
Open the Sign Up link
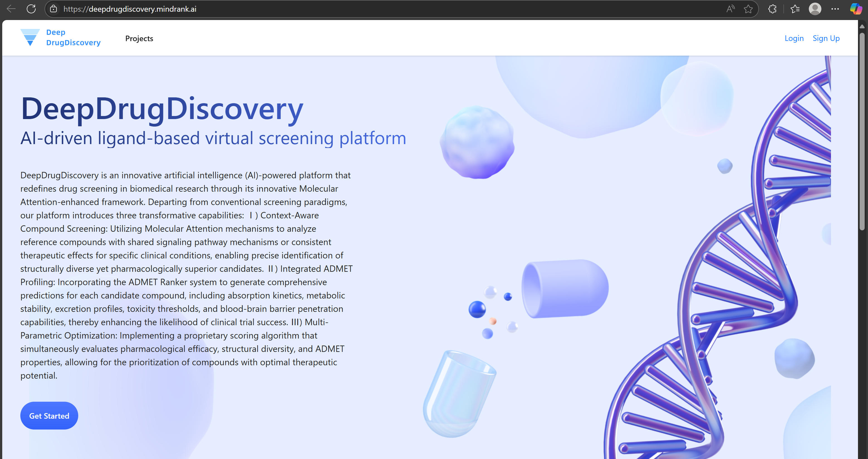click(826, 38)
